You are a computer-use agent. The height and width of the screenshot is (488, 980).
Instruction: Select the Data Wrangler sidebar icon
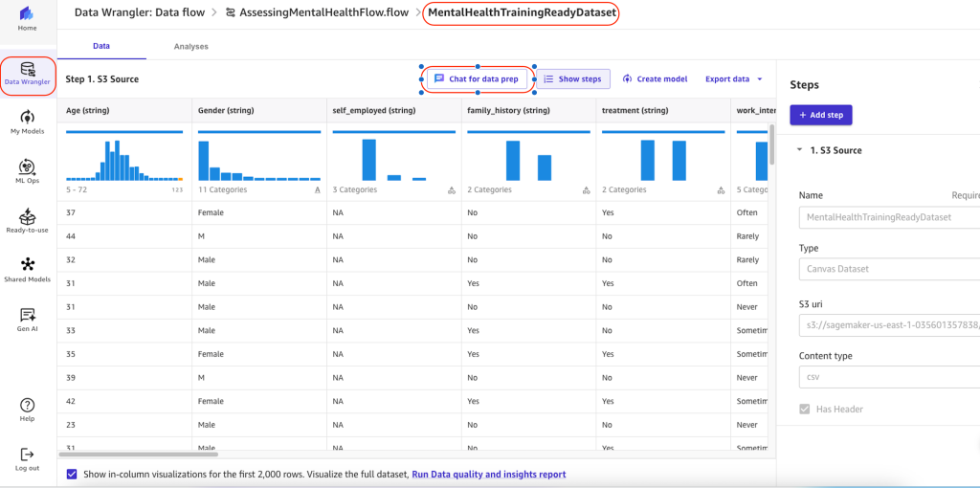tap(28, 69)
